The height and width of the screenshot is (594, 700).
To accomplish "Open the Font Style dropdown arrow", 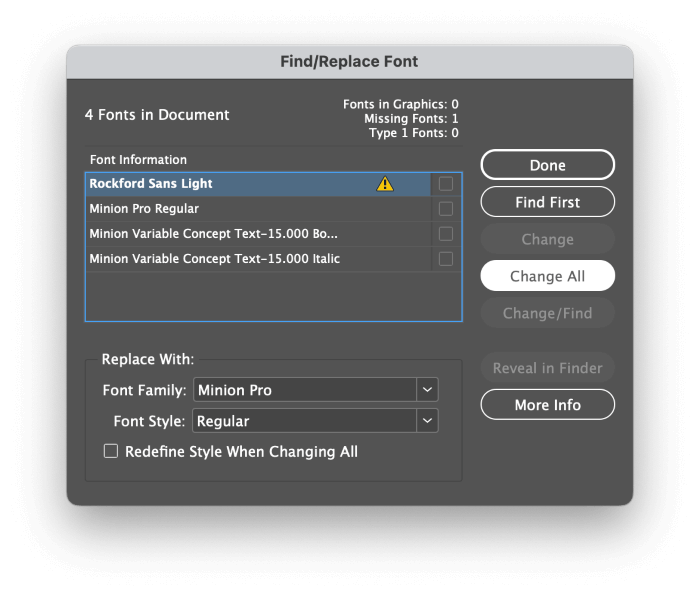I will (x=427, y=421).
